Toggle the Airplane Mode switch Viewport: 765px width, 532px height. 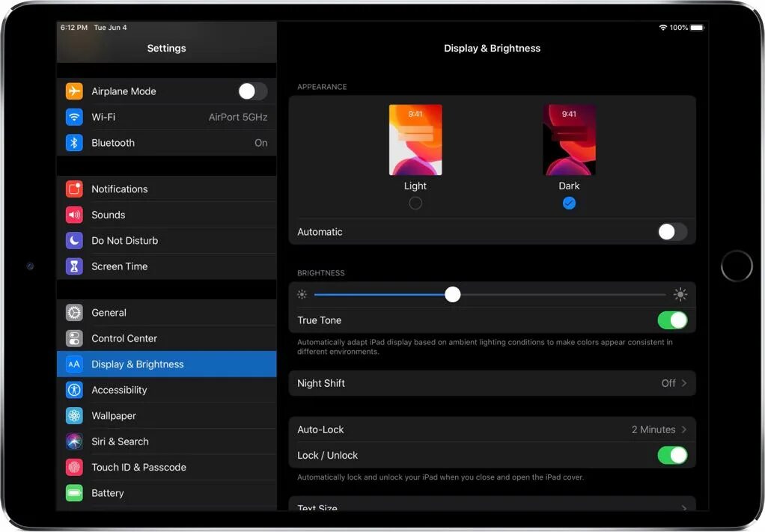click(x=253, y=91)
